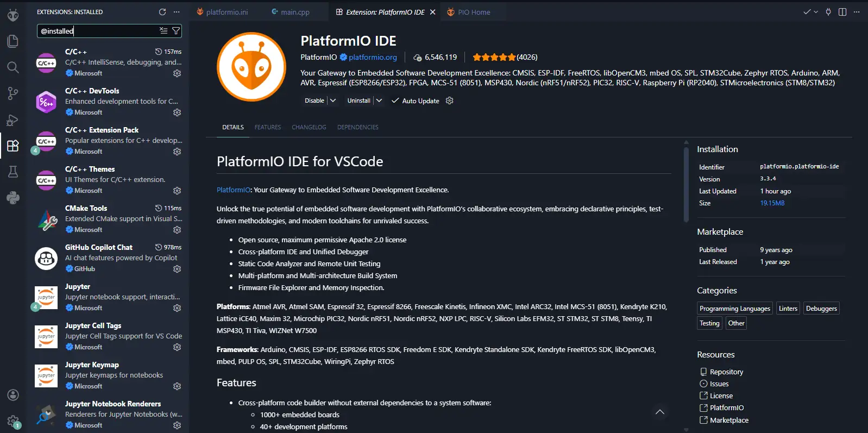Open the PlatformIO resource link
This screenshot has height=433, width=868.
(727, 408)
